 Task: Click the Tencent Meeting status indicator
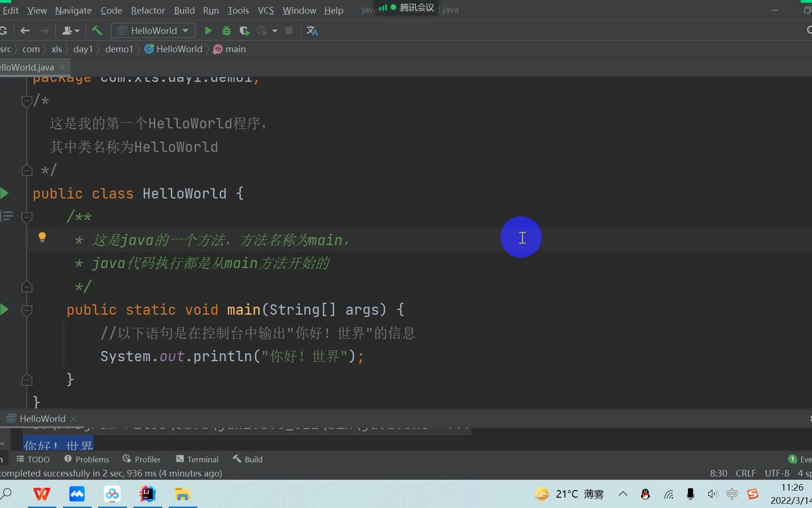point(407,8)
